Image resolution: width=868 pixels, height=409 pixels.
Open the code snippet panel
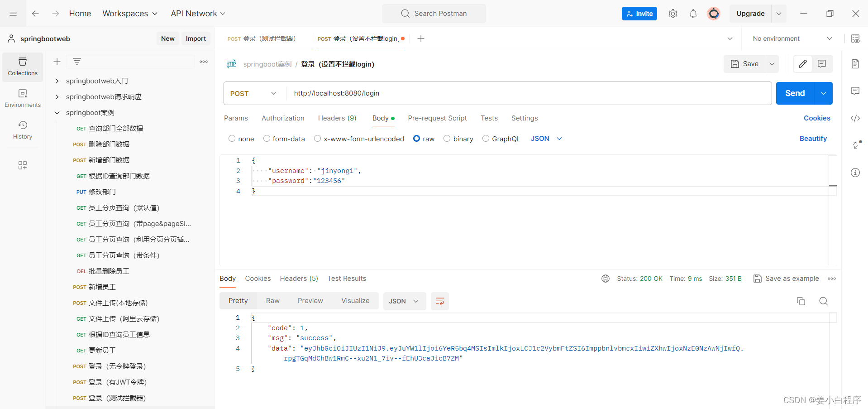point(855,118)
